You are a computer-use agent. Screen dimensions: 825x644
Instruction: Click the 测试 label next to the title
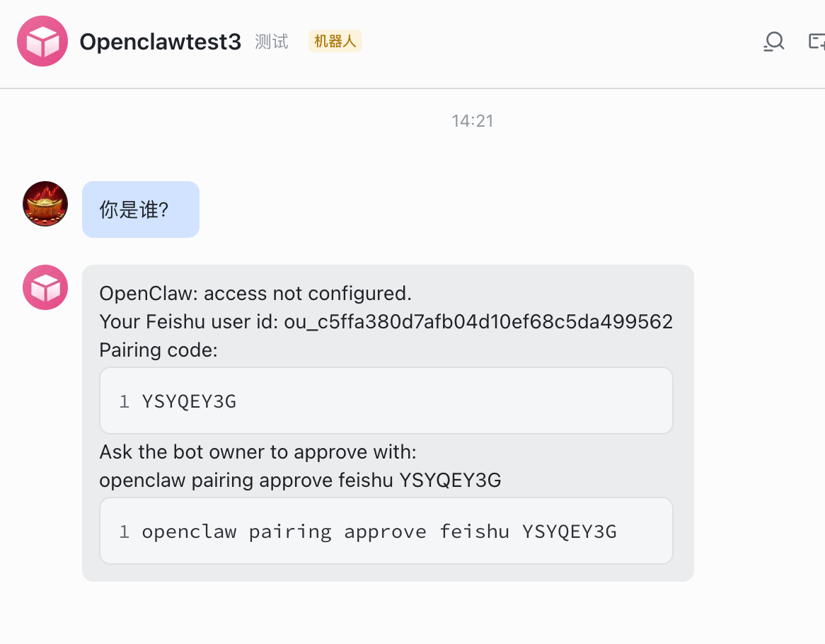click(272, 42)
